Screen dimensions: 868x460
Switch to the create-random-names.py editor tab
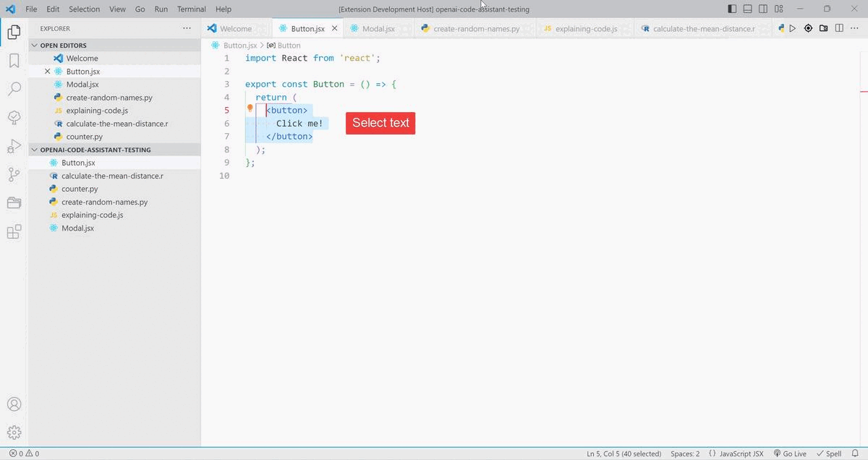[476, 28]
